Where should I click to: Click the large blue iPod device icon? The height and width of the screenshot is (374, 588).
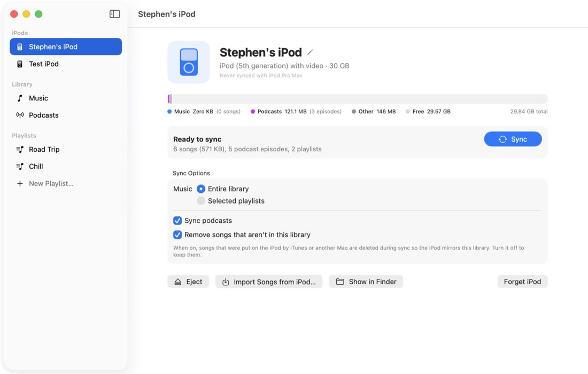point(189,62)
